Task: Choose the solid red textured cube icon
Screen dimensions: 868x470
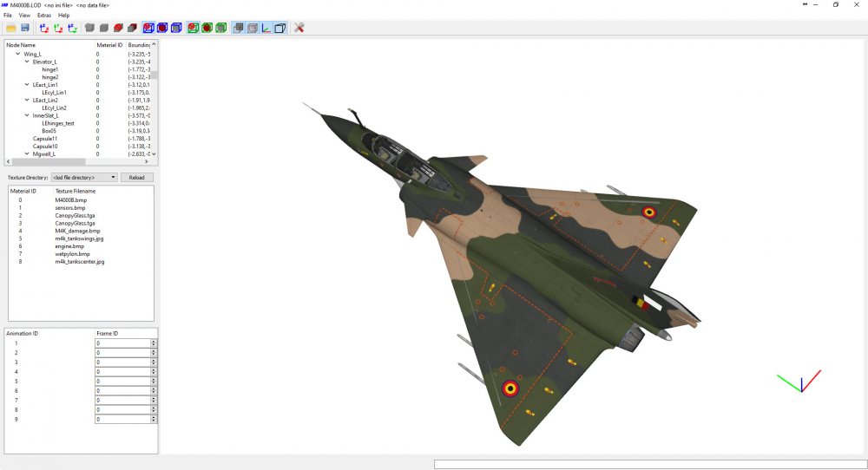Action: click(x=118, y=28)
